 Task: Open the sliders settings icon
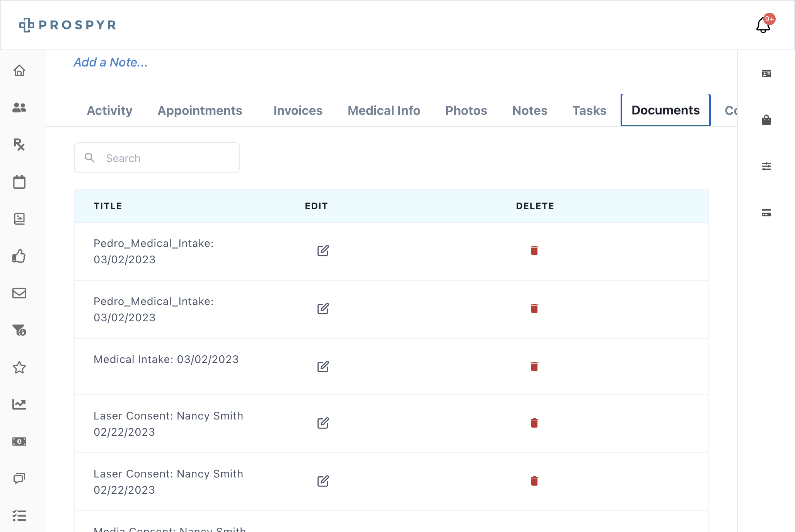click(x=766, y=166)
